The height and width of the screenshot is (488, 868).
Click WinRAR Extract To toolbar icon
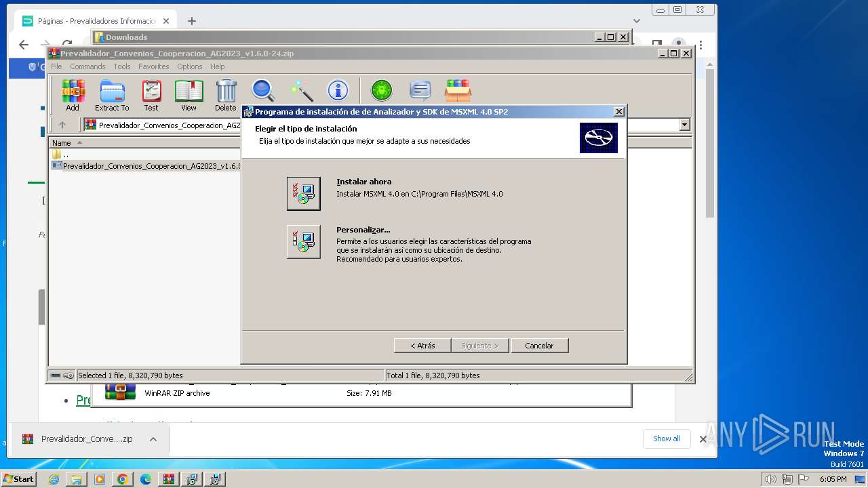click(x=112, y=96)
